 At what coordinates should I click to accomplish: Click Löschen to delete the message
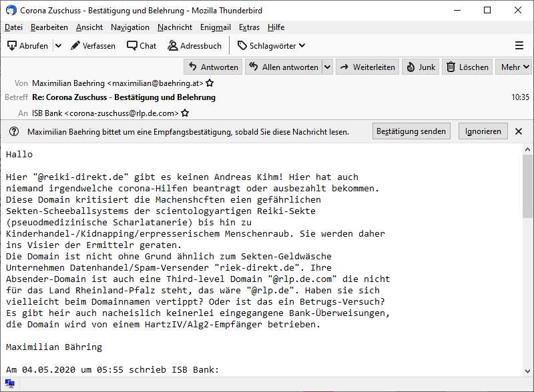coord(467,67)
